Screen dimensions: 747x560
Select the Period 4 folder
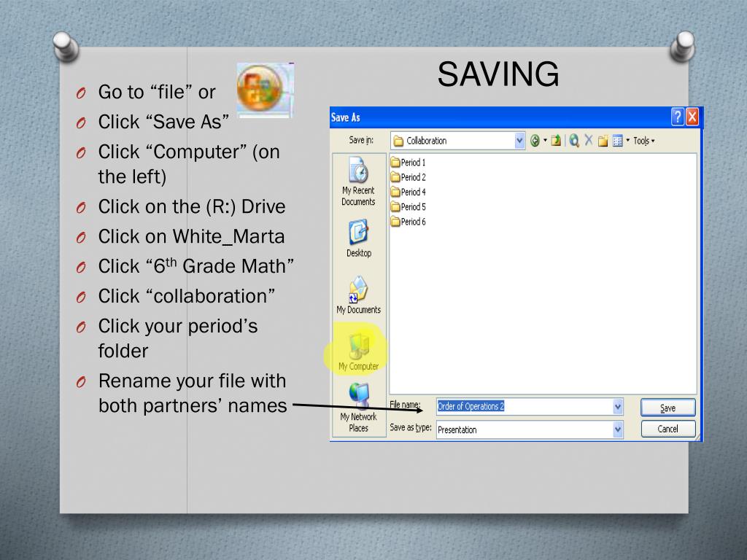tap(409, 192)
